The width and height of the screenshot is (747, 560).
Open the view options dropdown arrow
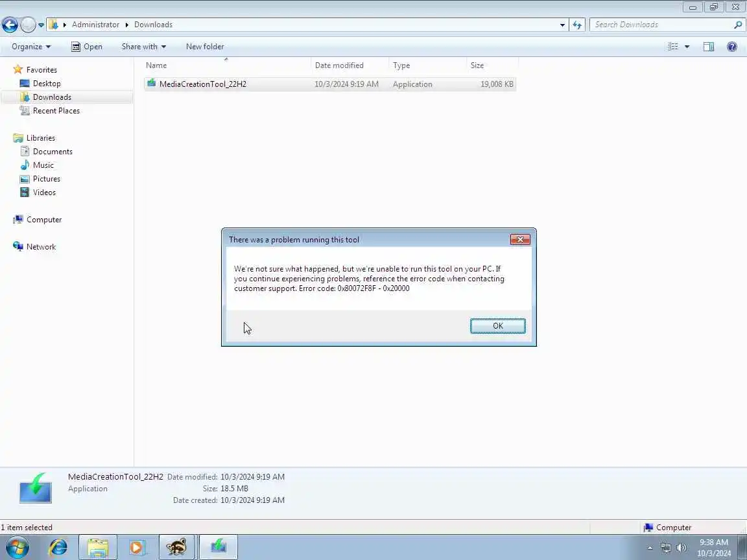pos(687,47)
